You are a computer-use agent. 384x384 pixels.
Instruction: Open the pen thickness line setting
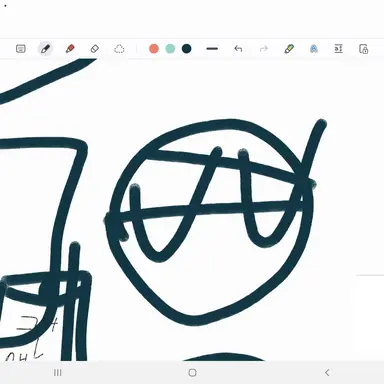point(212,49)
